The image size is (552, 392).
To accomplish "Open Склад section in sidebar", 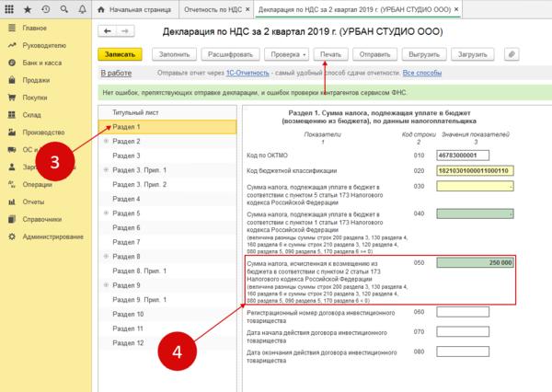I will click(x=31, y=115).
